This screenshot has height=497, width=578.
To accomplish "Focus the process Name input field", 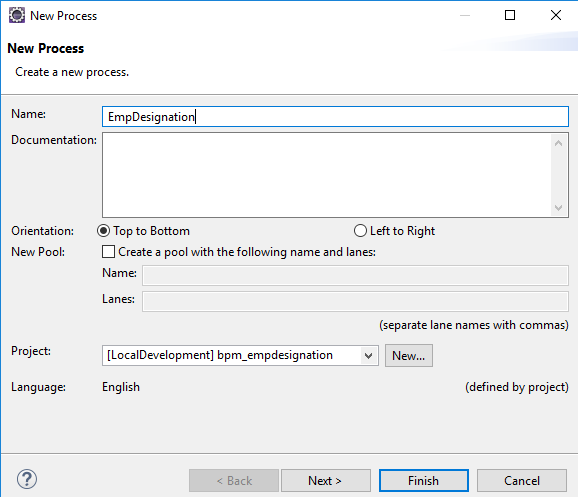I will [335, 117].
